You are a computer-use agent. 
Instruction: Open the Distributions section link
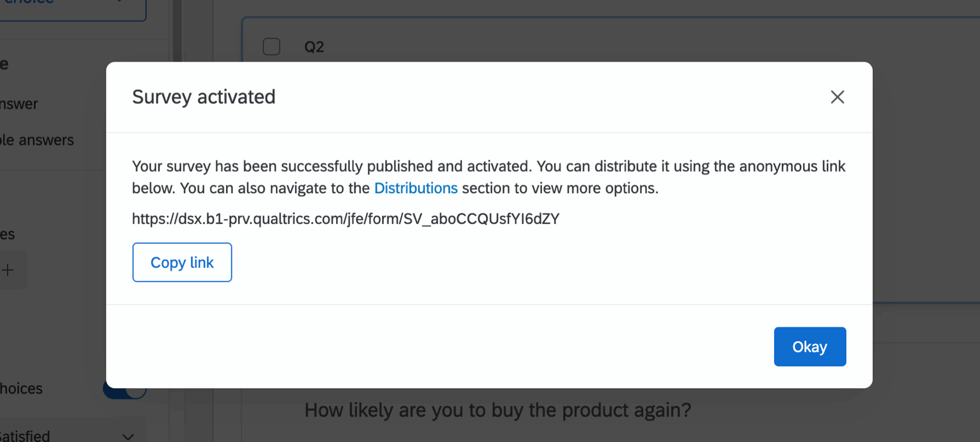pyautogui.click(x=416, y=188)
